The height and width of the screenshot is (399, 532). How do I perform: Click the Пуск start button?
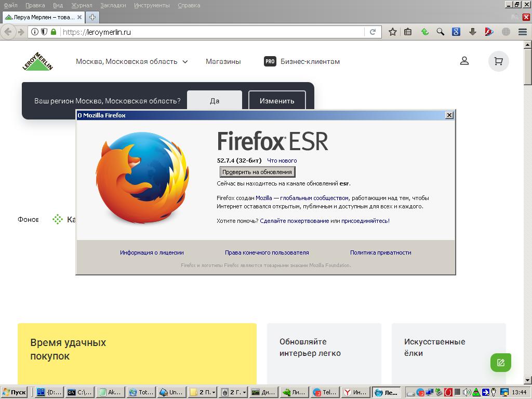(14, 392)
